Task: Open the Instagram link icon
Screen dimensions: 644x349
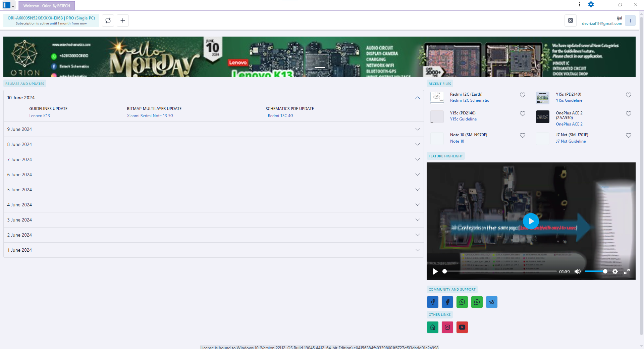Action: point(447,327)
